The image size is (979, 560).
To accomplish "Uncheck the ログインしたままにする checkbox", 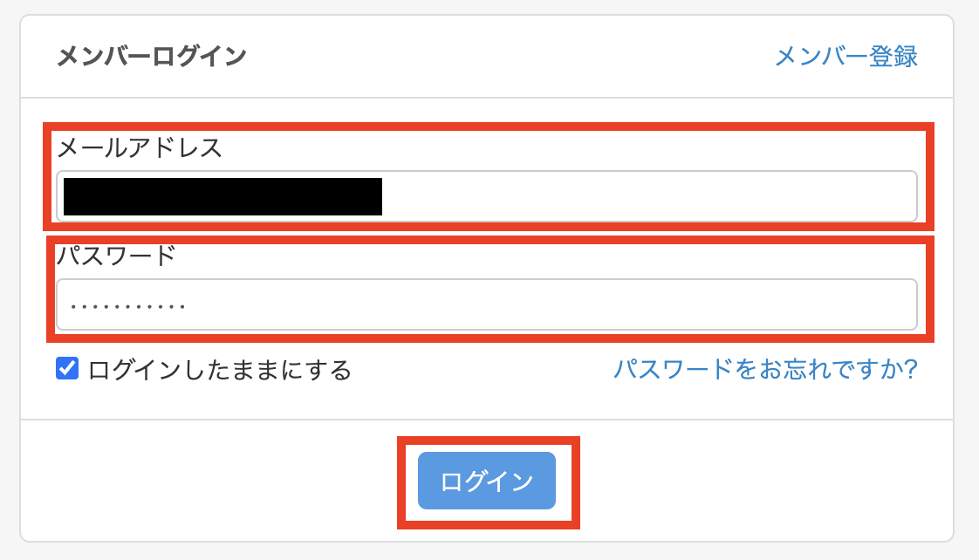I will [67, 369].
